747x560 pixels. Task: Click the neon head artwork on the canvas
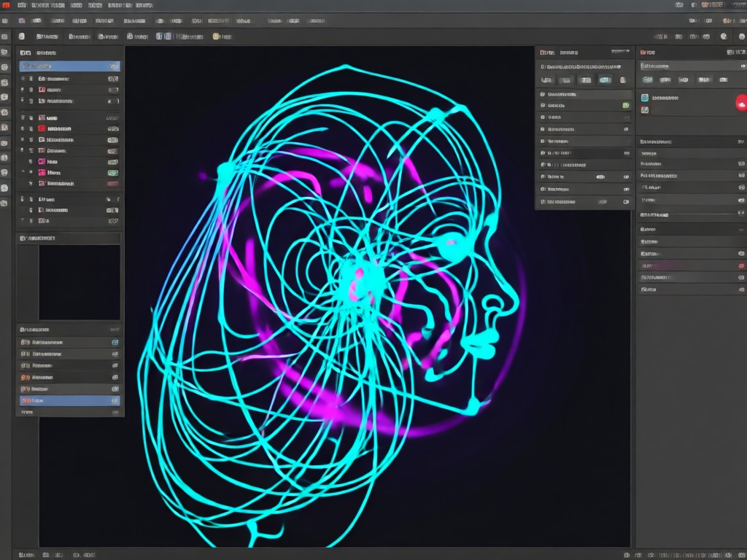click(x=330, y=305)
